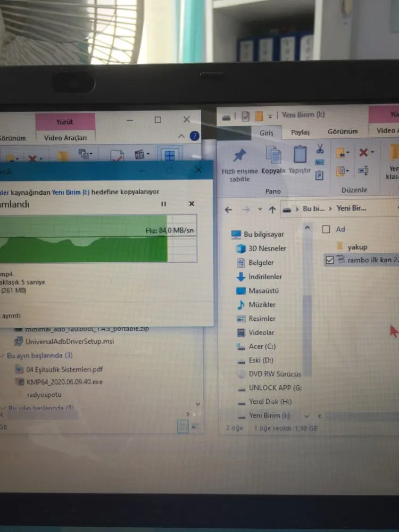The height and width of the screenshot is (532, 399).
Task: Open the Görünüm tab in Yeni Birim window
Action: click(343, 131)
